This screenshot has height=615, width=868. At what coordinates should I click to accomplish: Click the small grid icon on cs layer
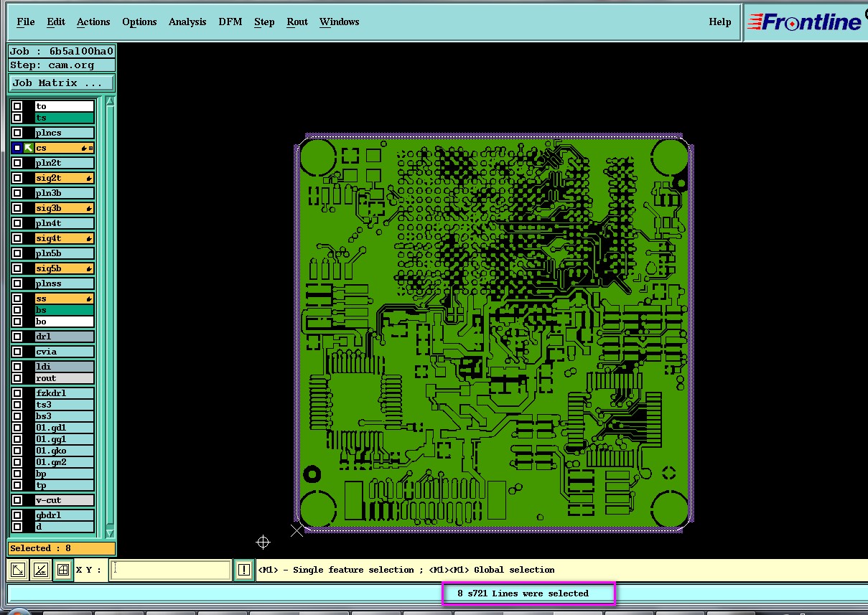pyautogui.click(x=90, y=149)
